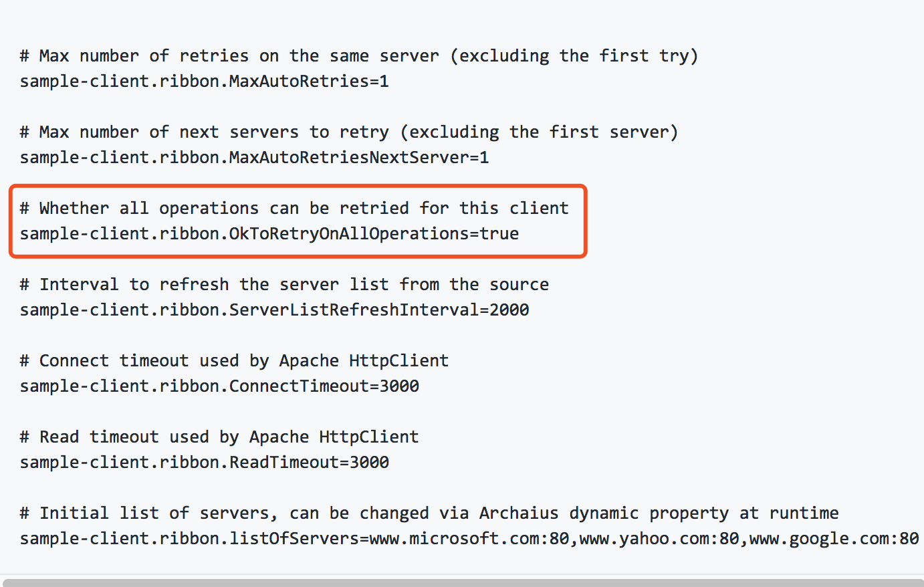Click the 'Whether all operations can be retried' comment
Viewport: 924px width, 587px height.
click(294, 209)
